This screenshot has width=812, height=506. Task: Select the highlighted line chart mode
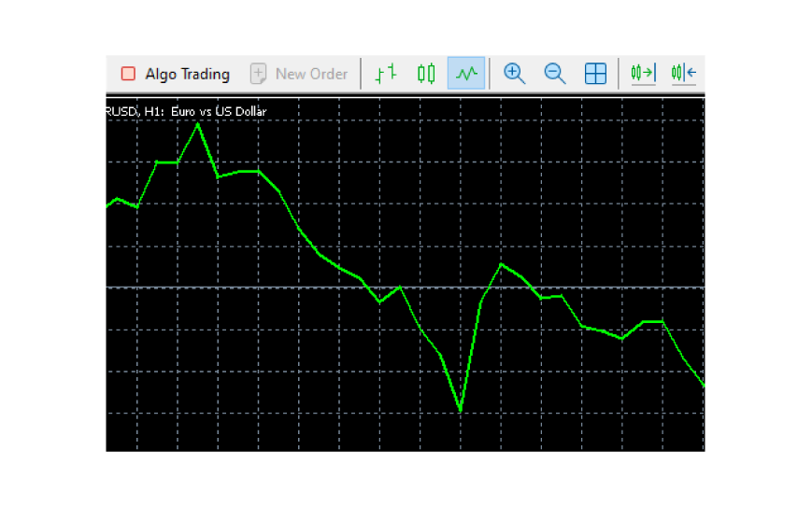coord(466,74)
